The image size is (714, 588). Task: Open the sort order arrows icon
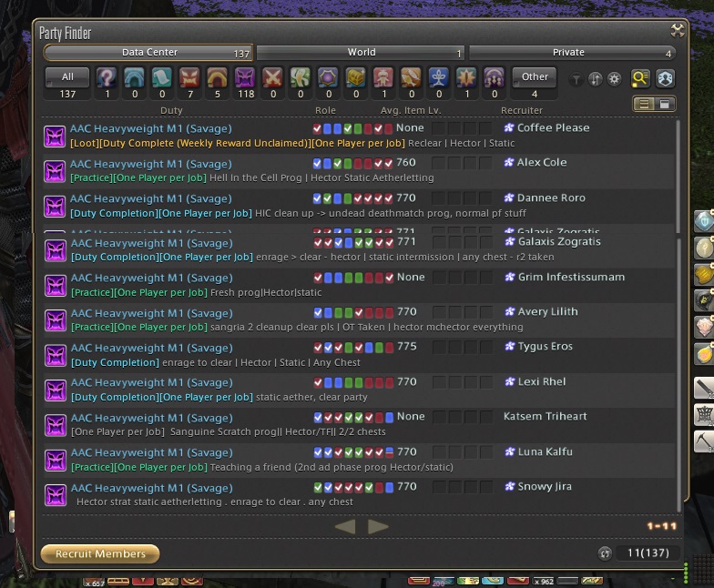coord(596,80)
